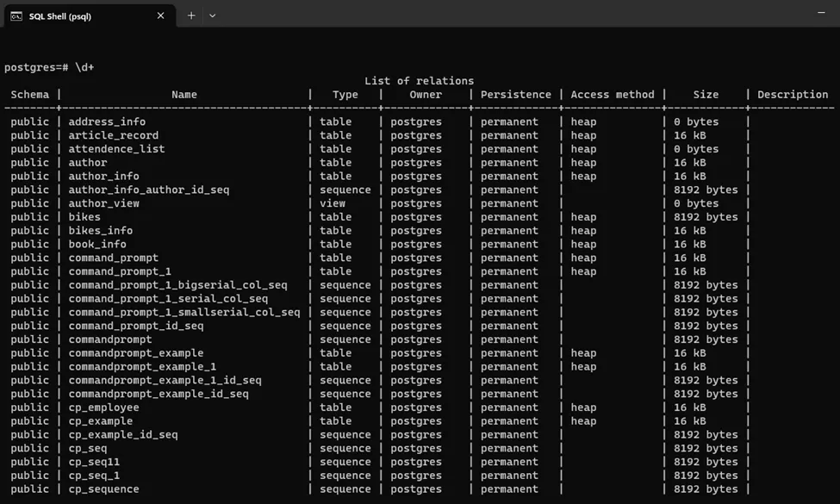
Task: Expand the new tab profile dropdown chevron
Action: click(x=213, y=16)
